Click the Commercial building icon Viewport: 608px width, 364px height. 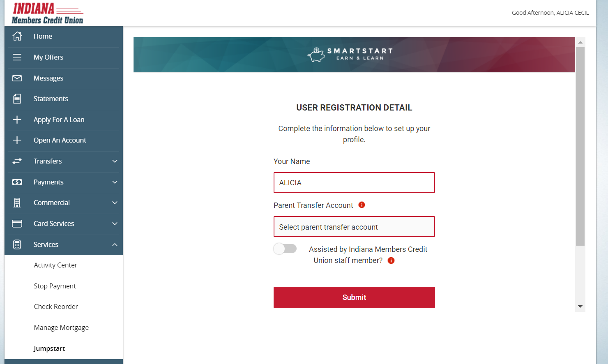tap(17, 203)
